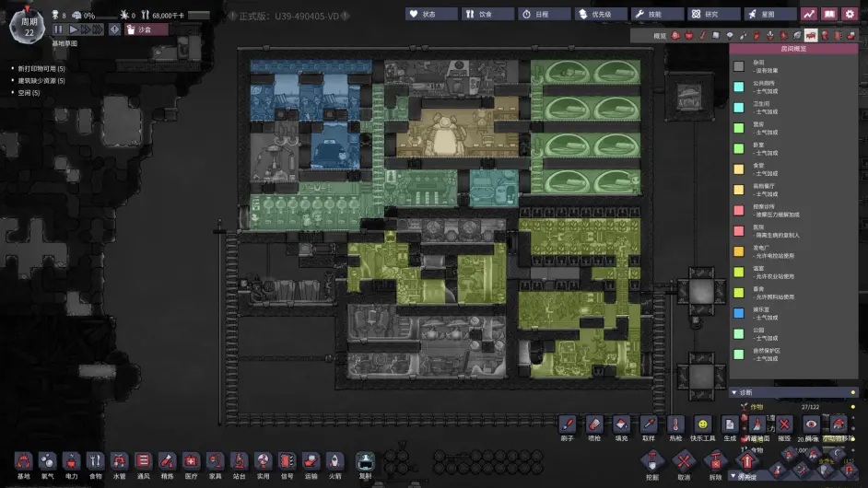Screen dimensions: 868x488
Task: Set game speed to normal play
Action: [73, 29]
